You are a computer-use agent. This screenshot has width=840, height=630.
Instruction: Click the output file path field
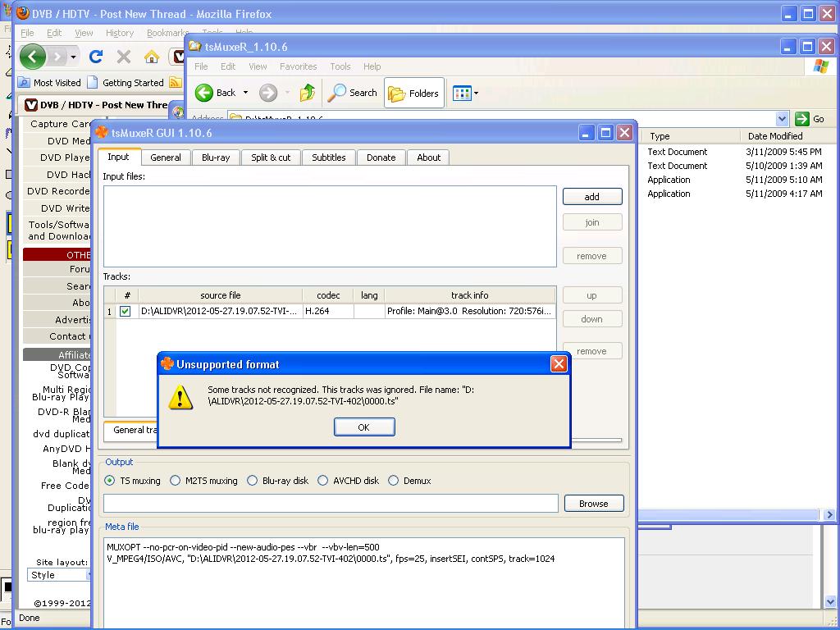[x=331, y=504]
